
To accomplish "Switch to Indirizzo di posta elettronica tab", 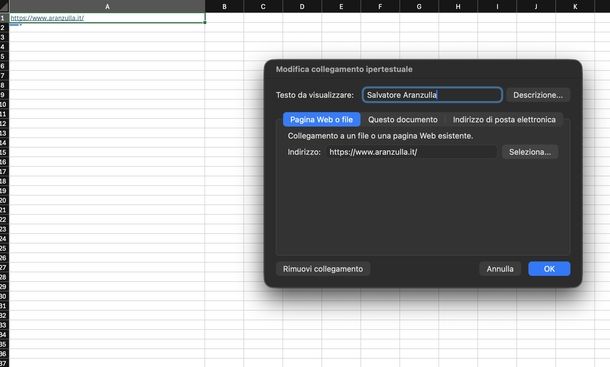I will tap(504, 119).
